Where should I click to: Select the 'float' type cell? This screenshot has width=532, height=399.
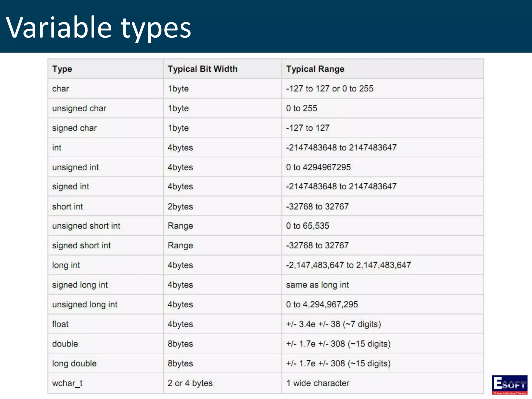pyautogui.click(x=60, y=324)
